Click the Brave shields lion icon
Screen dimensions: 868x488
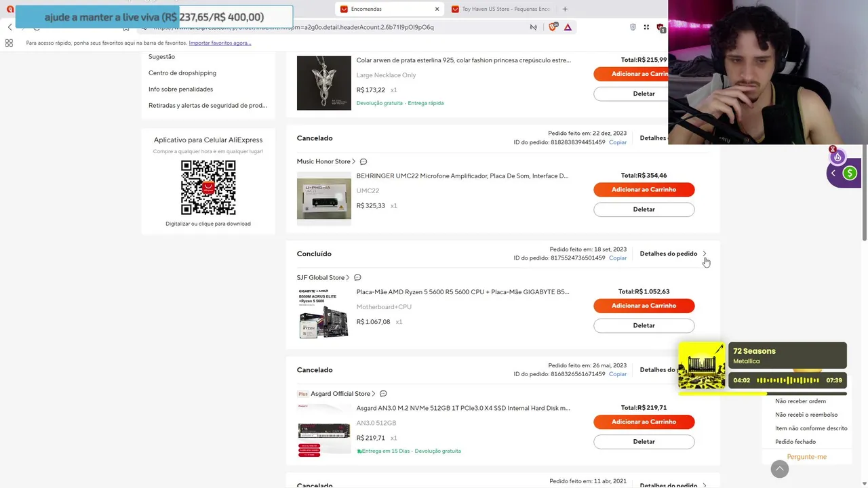552,27
